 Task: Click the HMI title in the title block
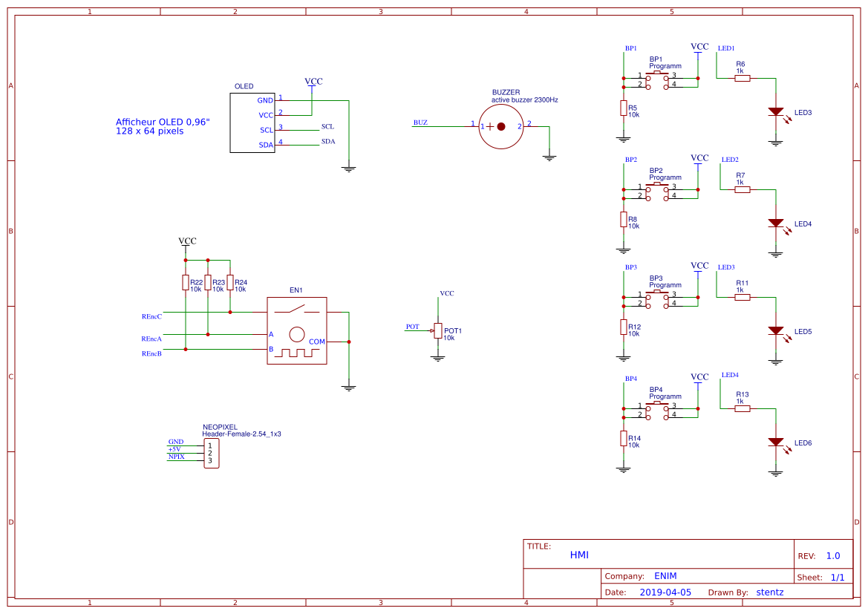coord(578,555)
